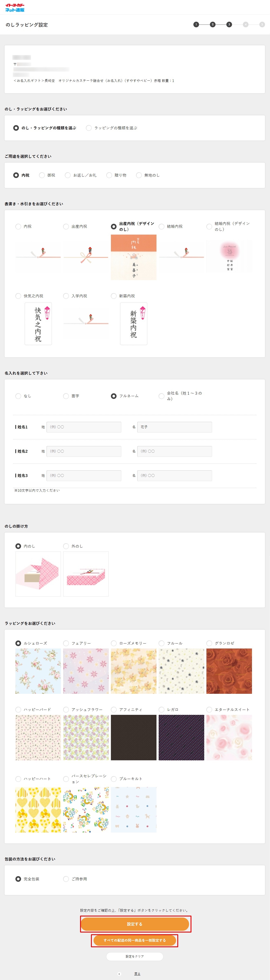Screen dimensions: 270x980
Task: Select ラッピングの種類を選ぶ radio option
Action: (89, 128)
